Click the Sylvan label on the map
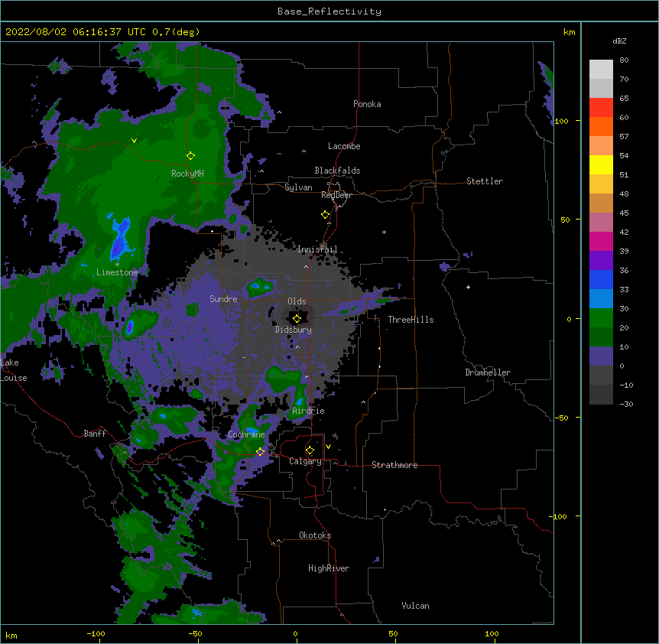The height and width of the screenshot is (644, 659). (298, 187)
